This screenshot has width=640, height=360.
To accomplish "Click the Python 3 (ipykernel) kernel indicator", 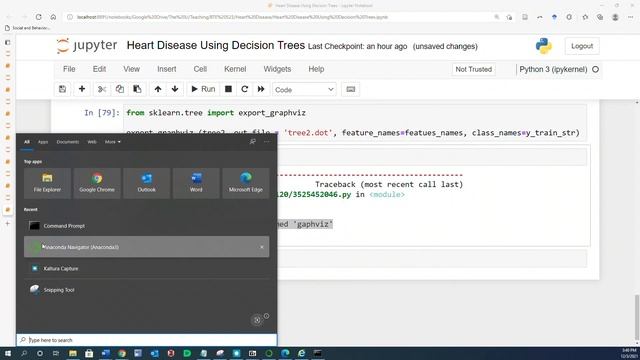I will (x=553, y=69).
